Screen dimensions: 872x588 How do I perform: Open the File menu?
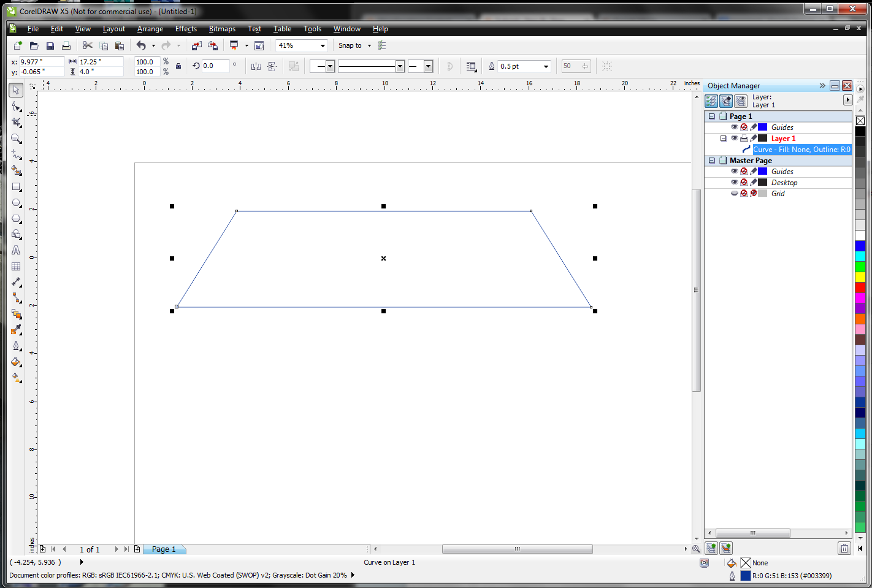33,29
